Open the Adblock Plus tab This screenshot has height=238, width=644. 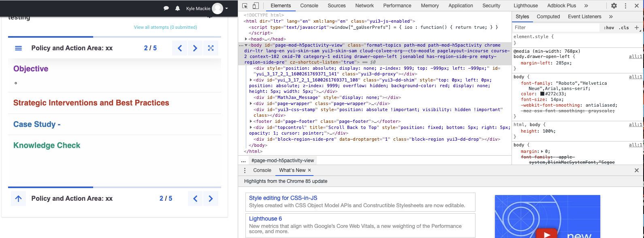[x=561, y=6]
